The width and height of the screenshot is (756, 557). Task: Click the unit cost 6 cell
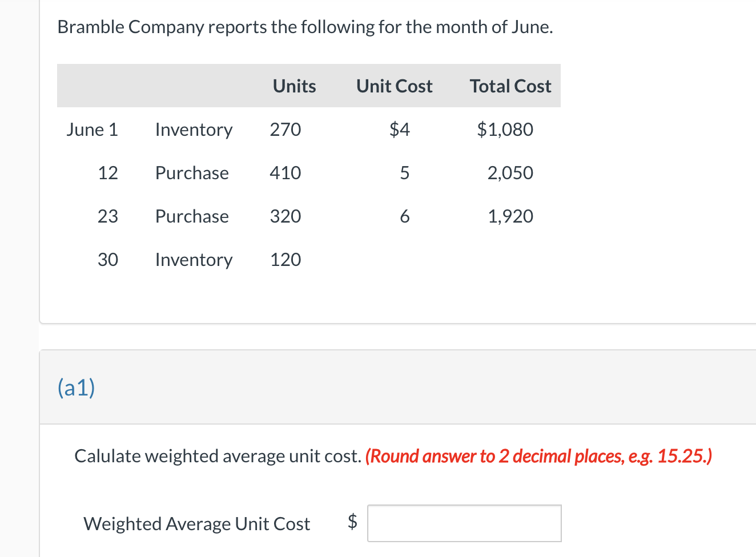(405, 216)
